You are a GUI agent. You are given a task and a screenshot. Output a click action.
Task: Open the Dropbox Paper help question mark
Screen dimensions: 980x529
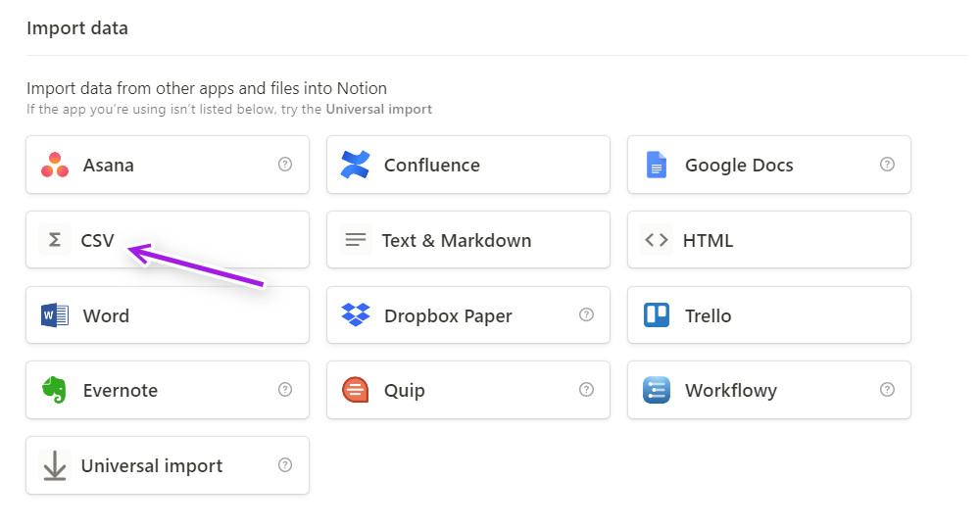[586, 314]
